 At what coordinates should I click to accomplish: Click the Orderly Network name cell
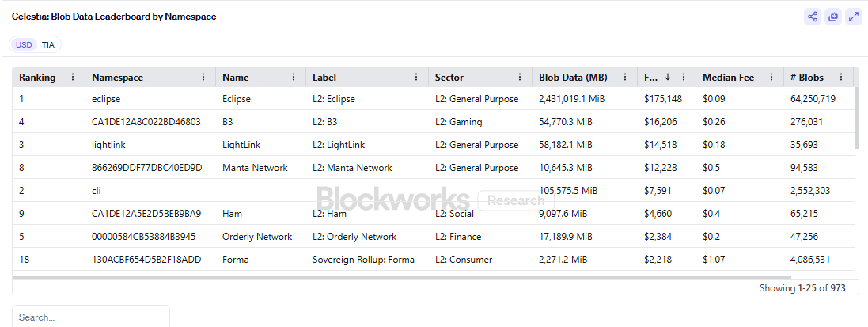click(257, 237)
